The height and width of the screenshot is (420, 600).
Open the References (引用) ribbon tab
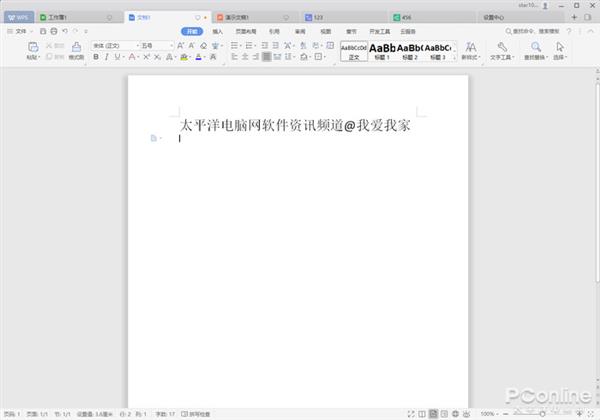click(274, 31)
